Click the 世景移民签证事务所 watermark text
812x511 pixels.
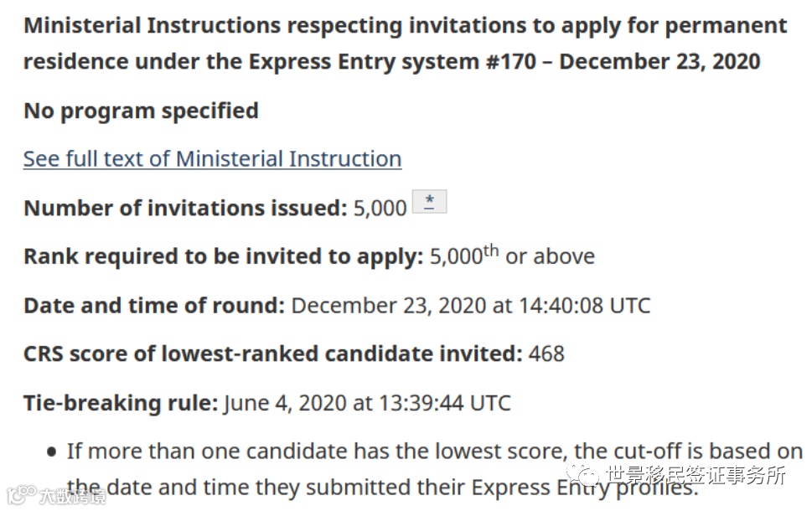tap(695, 475)
